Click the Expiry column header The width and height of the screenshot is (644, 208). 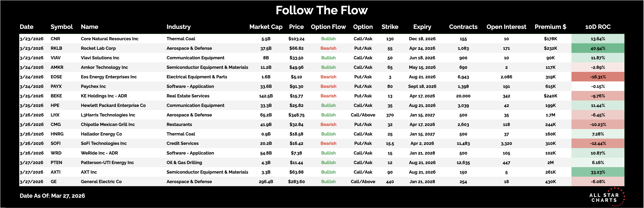coord(422,27)
